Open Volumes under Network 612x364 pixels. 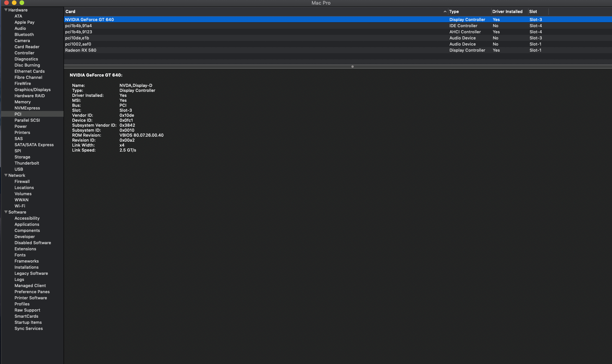click(23, 194)
